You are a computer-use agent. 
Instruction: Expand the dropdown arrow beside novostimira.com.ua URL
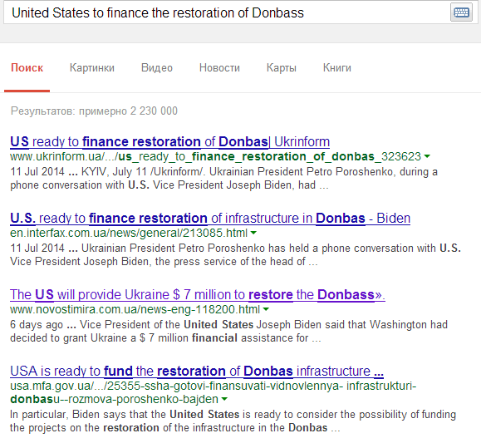tap(266, 309)
